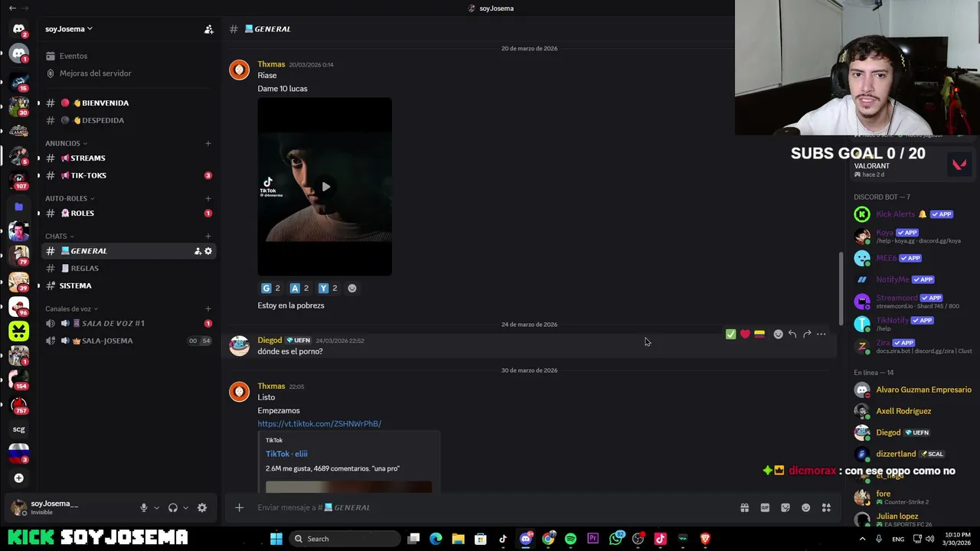
Task: Click Thxmas username on Riase message
Action: pyautogui.click(x=271, y=64)
